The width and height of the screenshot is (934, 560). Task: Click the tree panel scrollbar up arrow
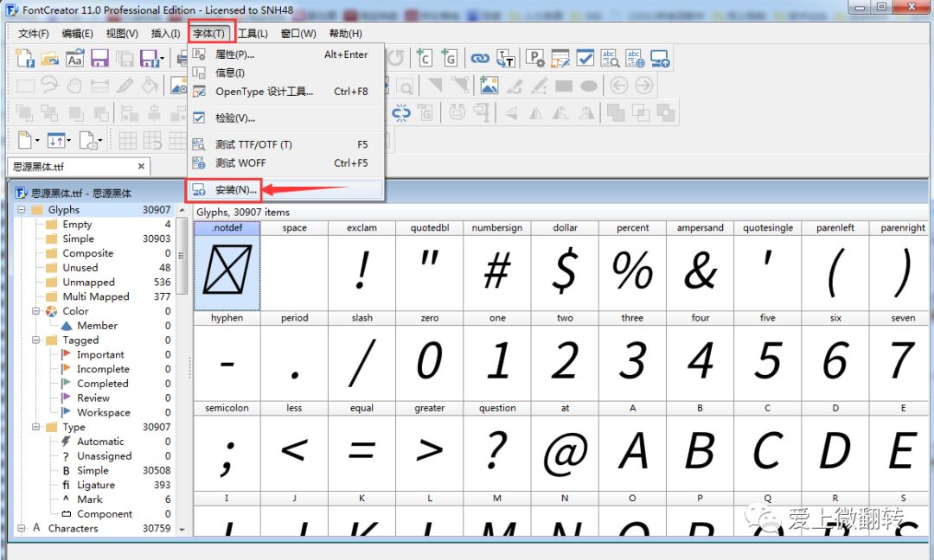coord(182,210)
